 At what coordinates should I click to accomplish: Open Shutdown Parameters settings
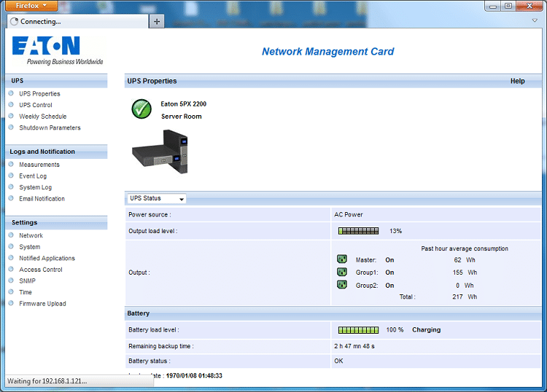pos(50,128)
